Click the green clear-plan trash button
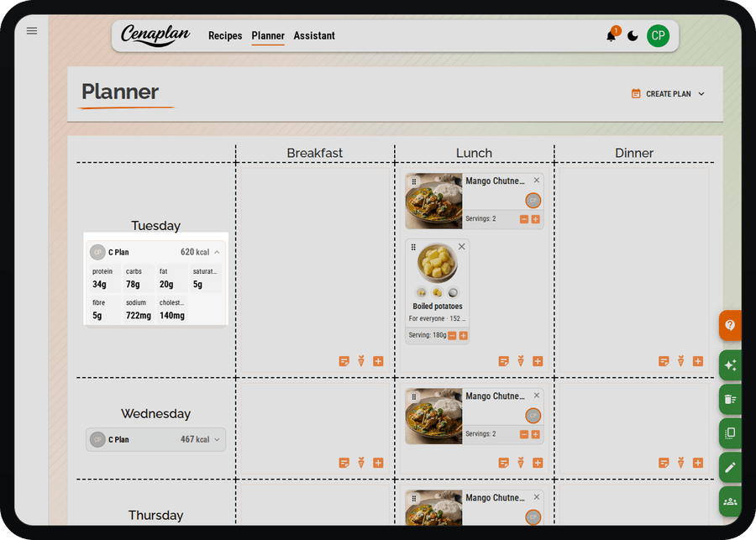The height and width of the screenshot is (540, 756). [730, 399]
